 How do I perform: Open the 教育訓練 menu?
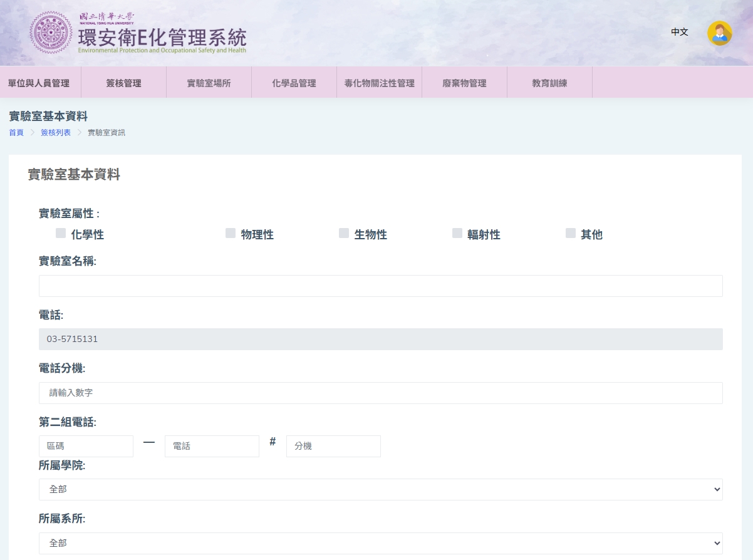coord(549,83)
